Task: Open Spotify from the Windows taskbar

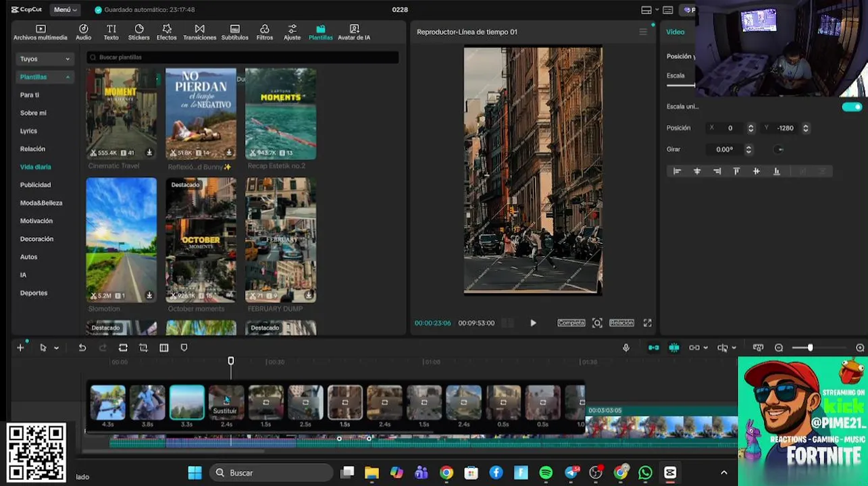Action: [546, 473]
